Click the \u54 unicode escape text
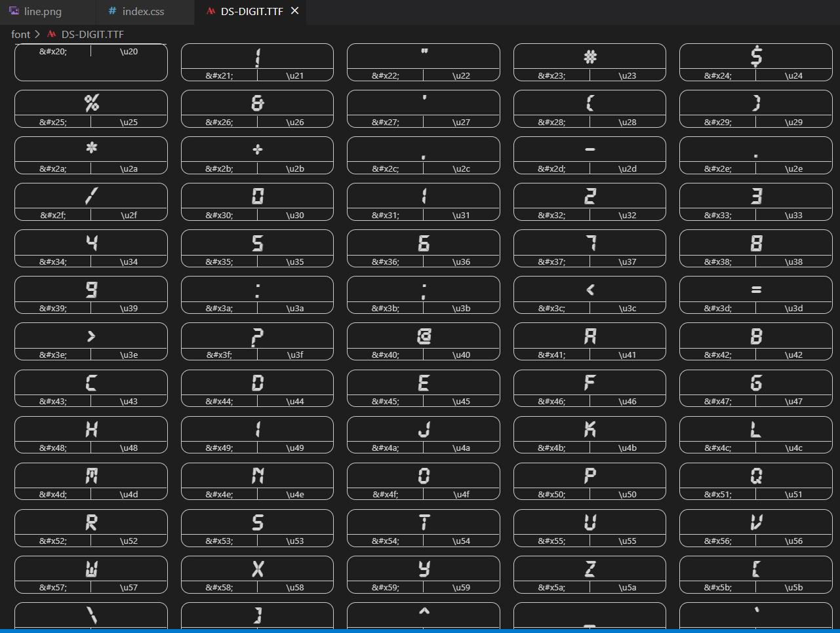The height and width of the screenshot is (633, 840). pyautogui.click(x=461, y=541)
